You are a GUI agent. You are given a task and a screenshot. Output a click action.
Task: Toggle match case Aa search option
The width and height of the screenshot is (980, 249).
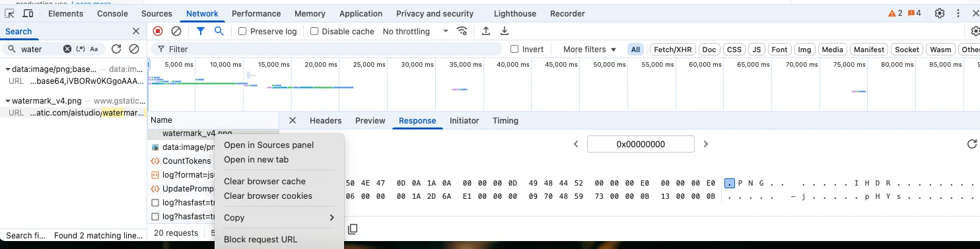[94, 49]
